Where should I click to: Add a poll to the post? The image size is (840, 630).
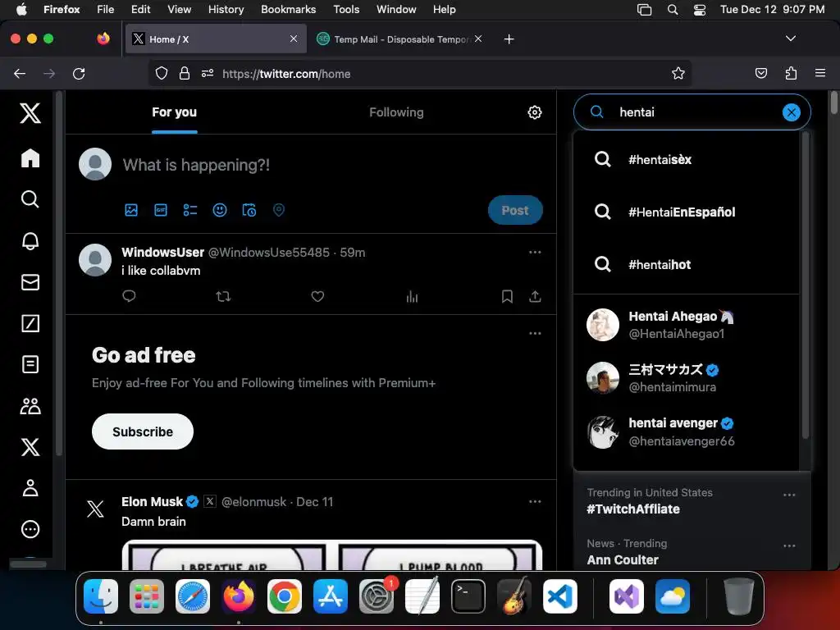190,210
